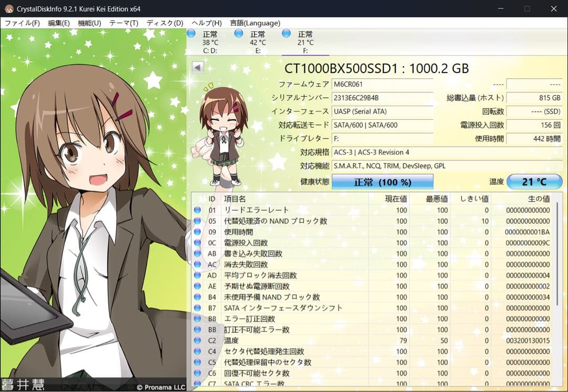The width and height of the screenshot is (568, 392).
Task: Click the standard field ACS-3 | ACS-3 Revision 4
Action: 447,152
